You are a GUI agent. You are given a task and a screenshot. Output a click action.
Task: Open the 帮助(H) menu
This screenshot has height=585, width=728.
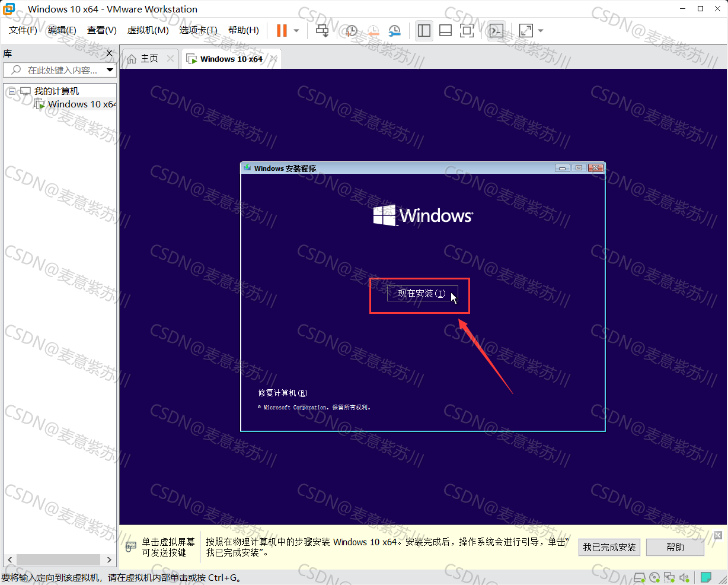(x=244, y=30)
